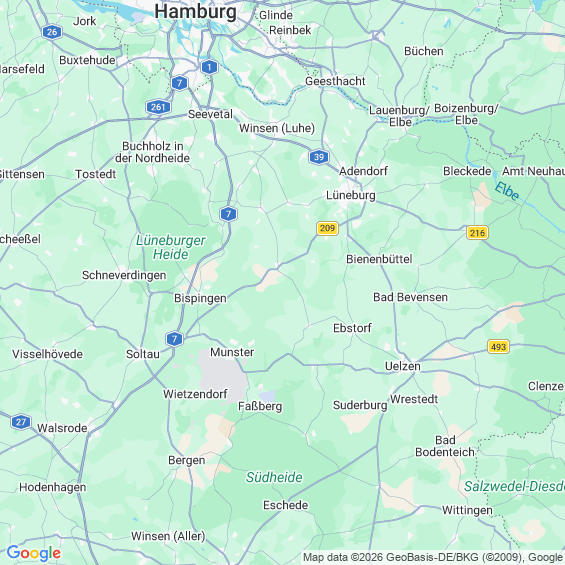Click the Südheide region label
The height and width of the screenshot is (565, 565).
click(274, 477)
